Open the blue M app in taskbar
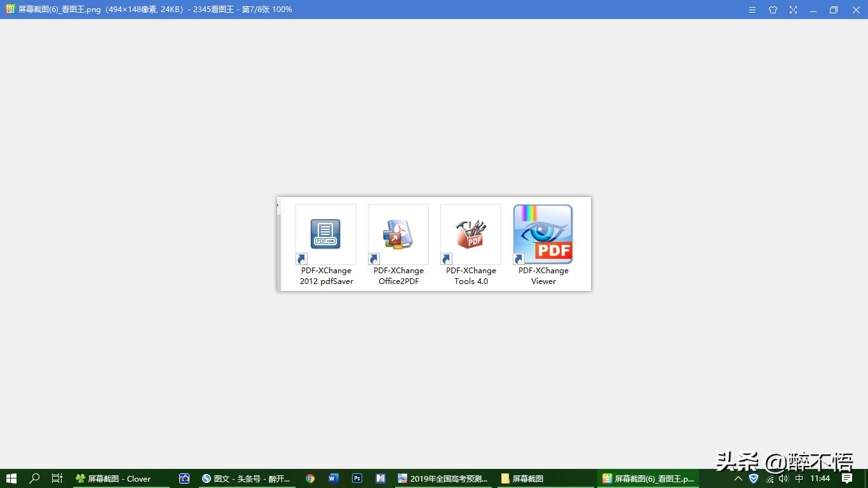 [381, 478]
